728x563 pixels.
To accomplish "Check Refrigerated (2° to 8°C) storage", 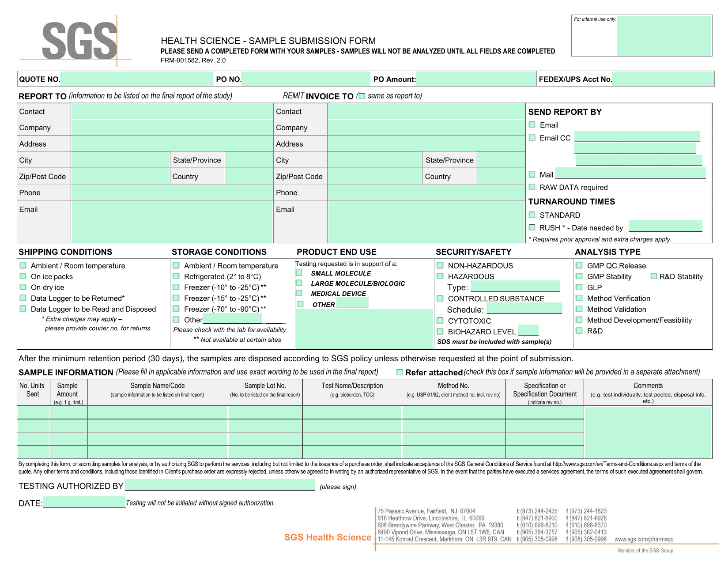I will (176, 276).
